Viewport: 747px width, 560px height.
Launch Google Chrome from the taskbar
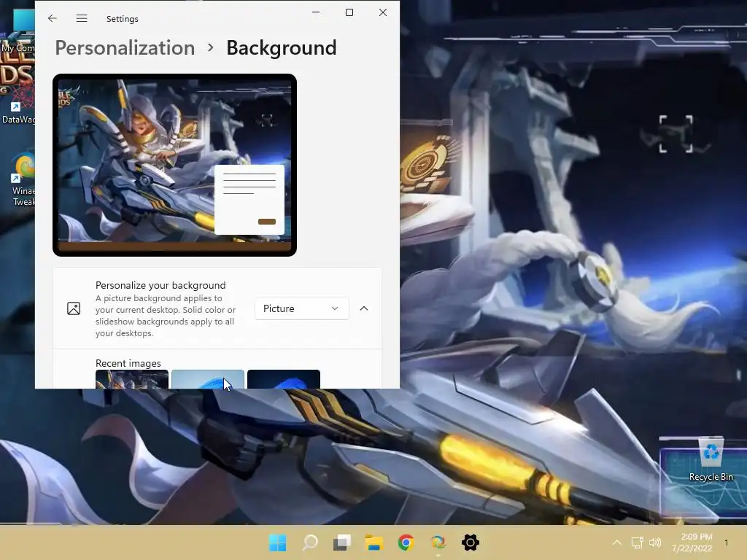[x=406, y=542]
